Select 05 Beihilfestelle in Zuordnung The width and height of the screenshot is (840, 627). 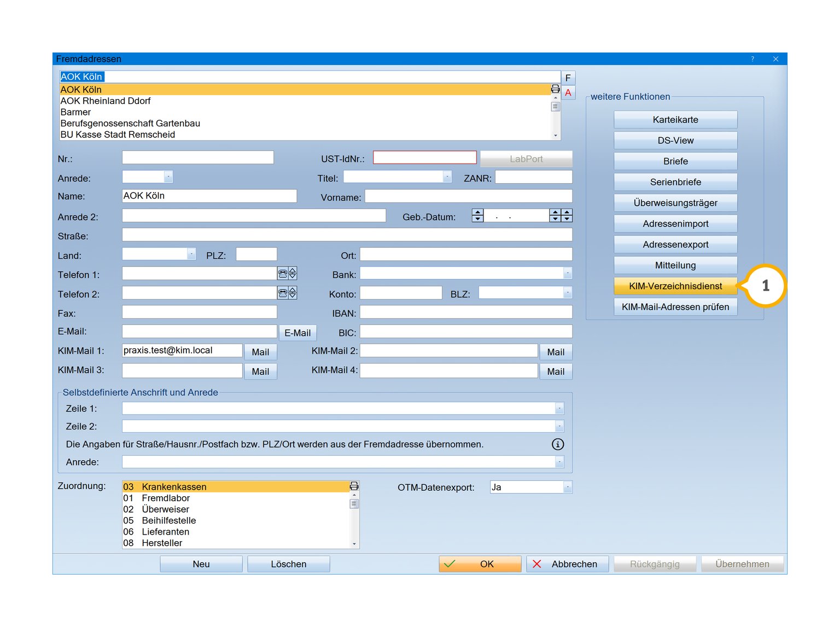[236, 520]
